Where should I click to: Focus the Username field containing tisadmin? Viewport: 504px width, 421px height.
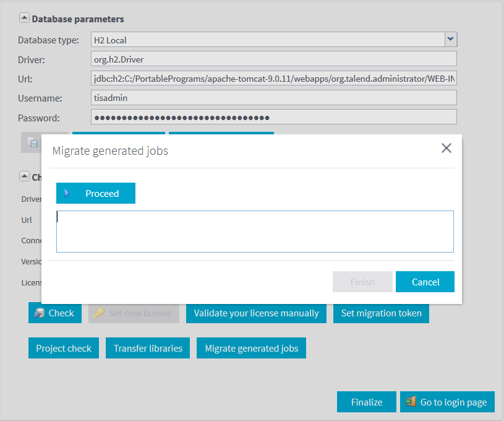pos(273,98)
